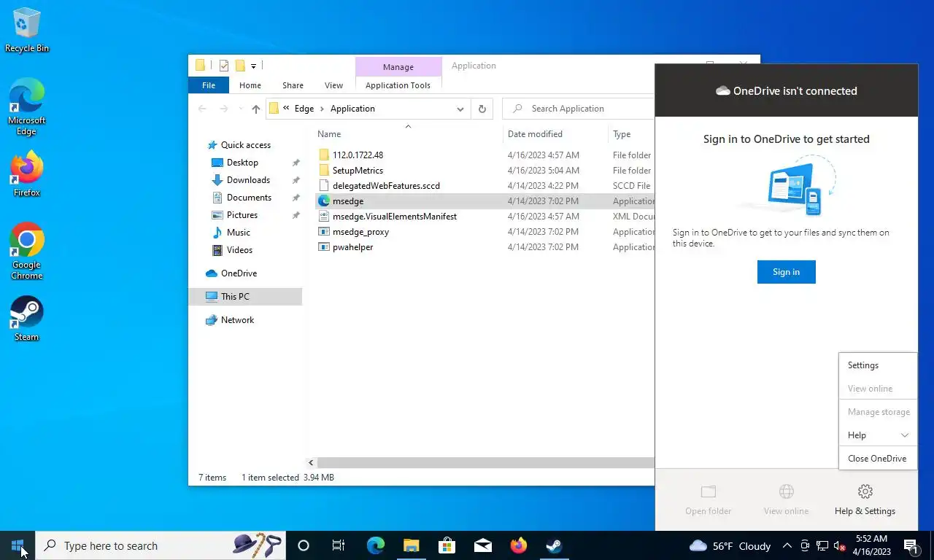Open the View ribbon tab

333,85
